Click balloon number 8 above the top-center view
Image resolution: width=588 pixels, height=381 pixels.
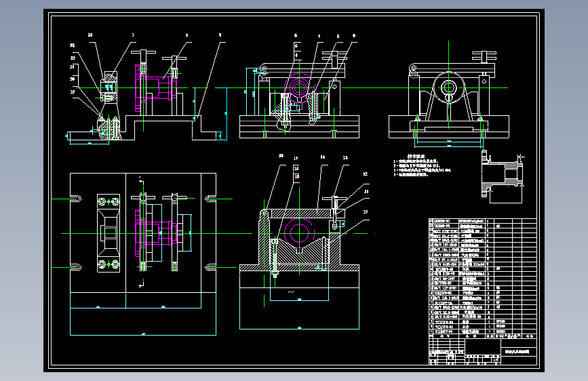pyautogui.click(x=338, y=37)
